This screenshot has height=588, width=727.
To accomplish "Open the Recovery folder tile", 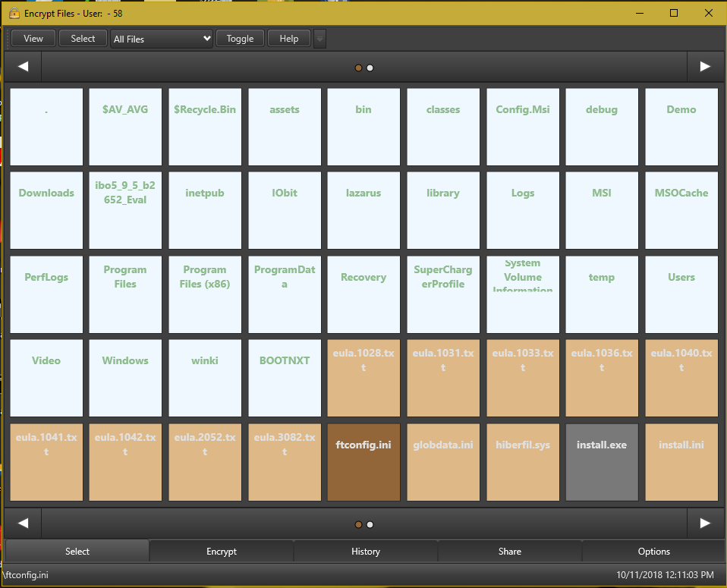I will point(363,294).
